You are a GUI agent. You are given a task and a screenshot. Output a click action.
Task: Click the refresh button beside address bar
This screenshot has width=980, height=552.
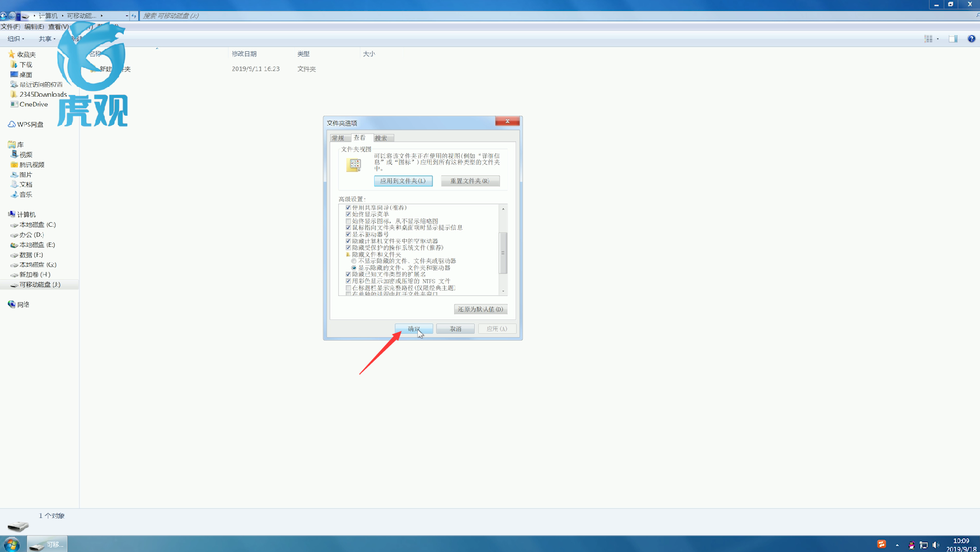coord(134,16)
